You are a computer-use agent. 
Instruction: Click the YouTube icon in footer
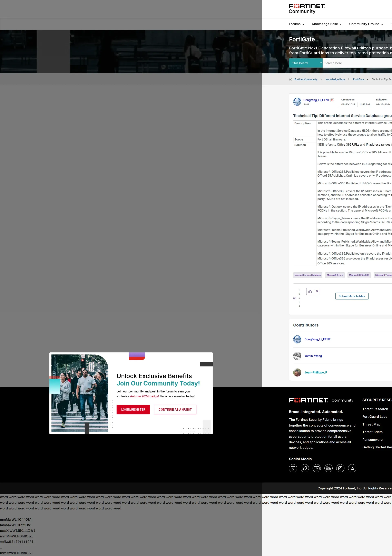(316, 468)
